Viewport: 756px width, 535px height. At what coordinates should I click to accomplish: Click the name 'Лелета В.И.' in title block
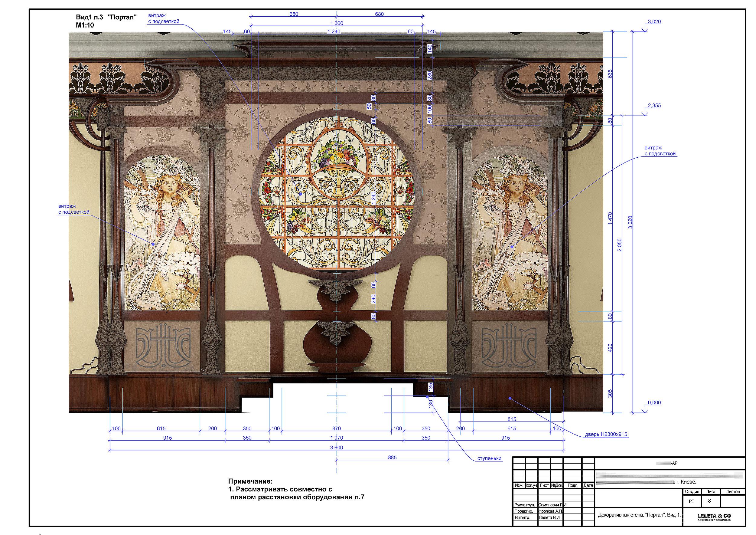coord(549,517)
